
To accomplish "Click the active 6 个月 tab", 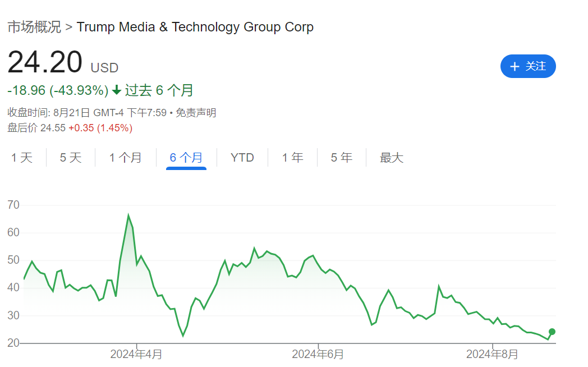I will pyautogui.click(x=186, y=158).
